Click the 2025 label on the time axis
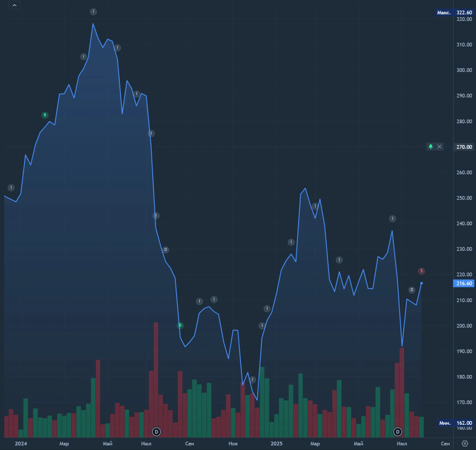Screen dimensions: 476x450 point(277,444)
